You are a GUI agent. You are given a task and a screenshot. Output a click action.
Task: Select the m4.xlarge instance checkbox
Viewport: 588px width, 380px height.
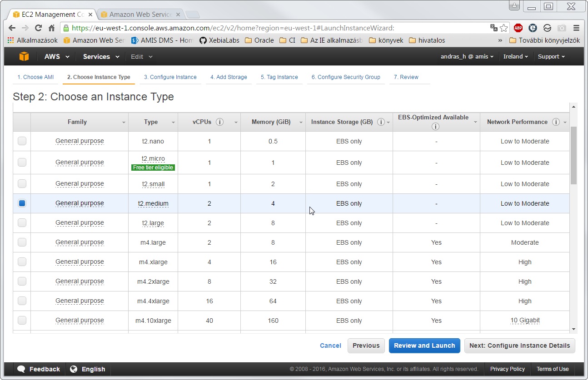tap(22, 262)
